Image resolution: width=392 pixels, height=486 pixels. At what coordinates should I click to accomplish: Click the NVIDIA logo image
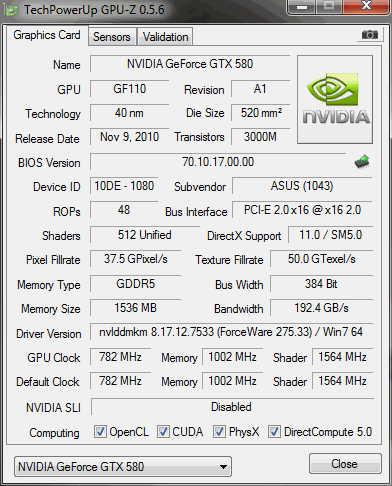(x=335, y=99)
